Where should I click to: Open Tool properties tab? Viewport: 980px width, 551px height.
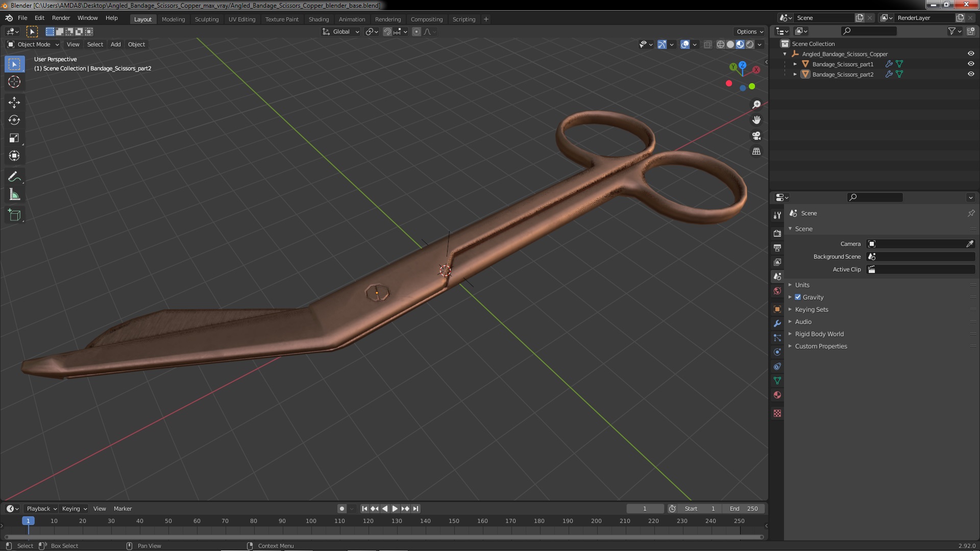click(777, 215)
